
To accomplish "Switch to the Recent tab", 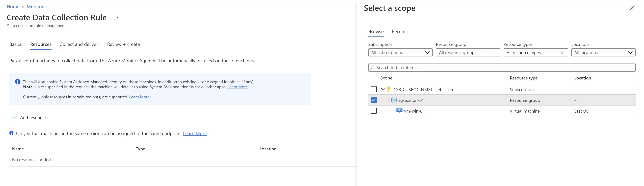I will click(x=398, y=32).
